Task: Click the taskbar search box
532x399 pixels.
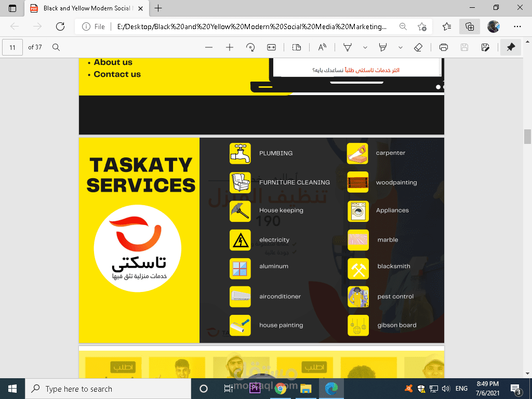Action: (x=108, y=389)
